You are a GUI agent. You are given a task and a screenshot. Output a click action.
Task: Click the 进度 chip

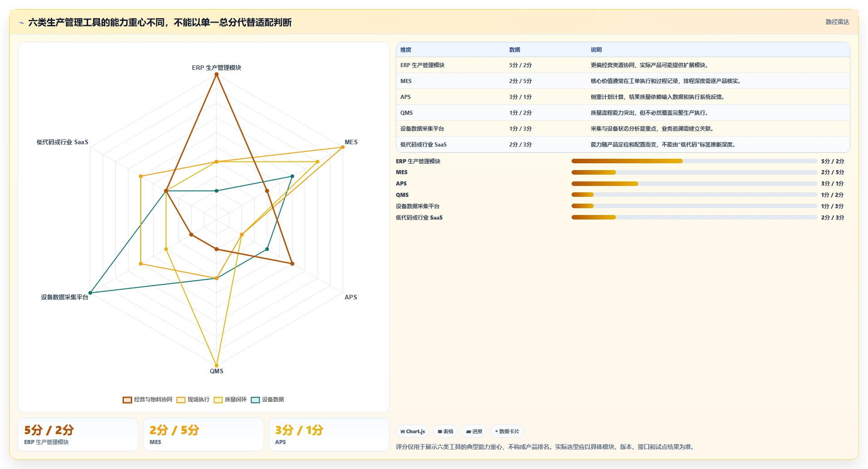pos(474,431)
